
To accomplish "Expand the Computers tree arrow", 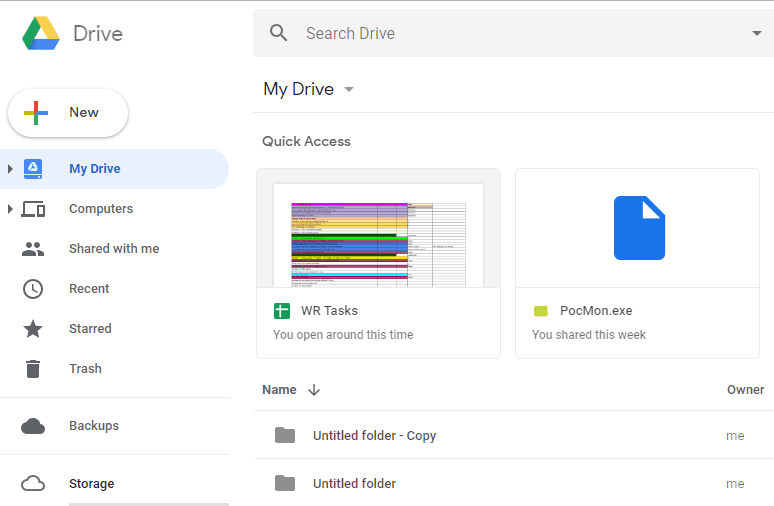I will pyautogui.click(x=10, y=209).
